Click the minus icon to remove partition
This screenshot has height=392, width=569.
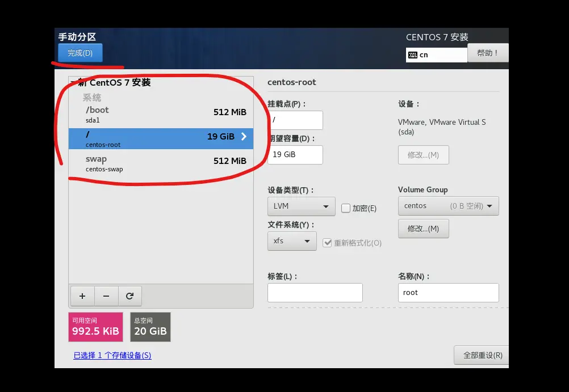106,296
